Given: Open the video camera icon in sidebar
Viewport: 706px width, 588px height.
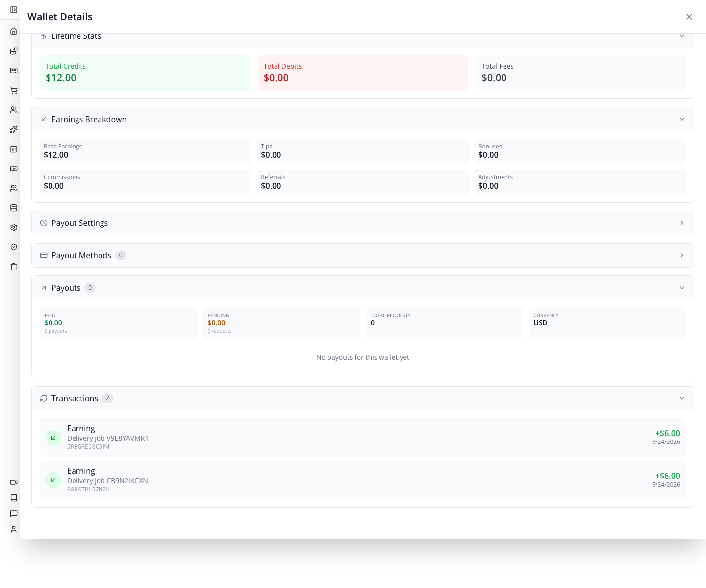Looking at the screenshot, I should (x=14, y=482).
